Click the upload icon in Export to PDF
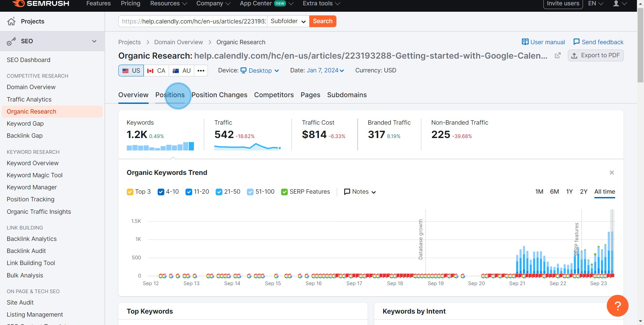Viewport: 644px width, 325px height. 574,56
